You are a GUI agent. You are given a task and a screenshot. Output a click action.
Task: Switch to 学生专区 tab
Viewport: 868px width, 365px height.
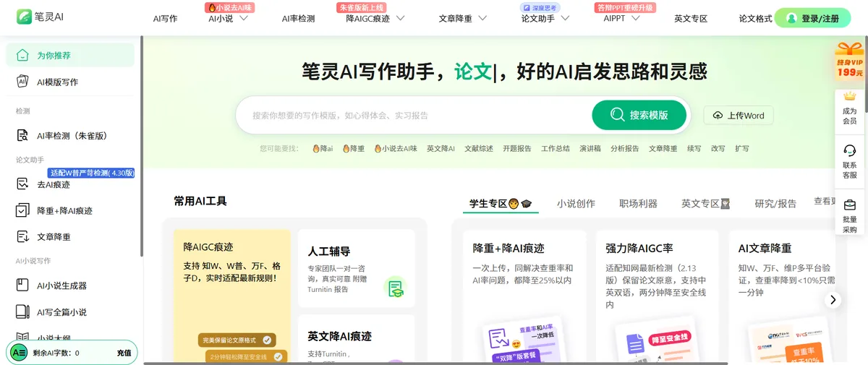pyautogui.click(x=501, y=204)
